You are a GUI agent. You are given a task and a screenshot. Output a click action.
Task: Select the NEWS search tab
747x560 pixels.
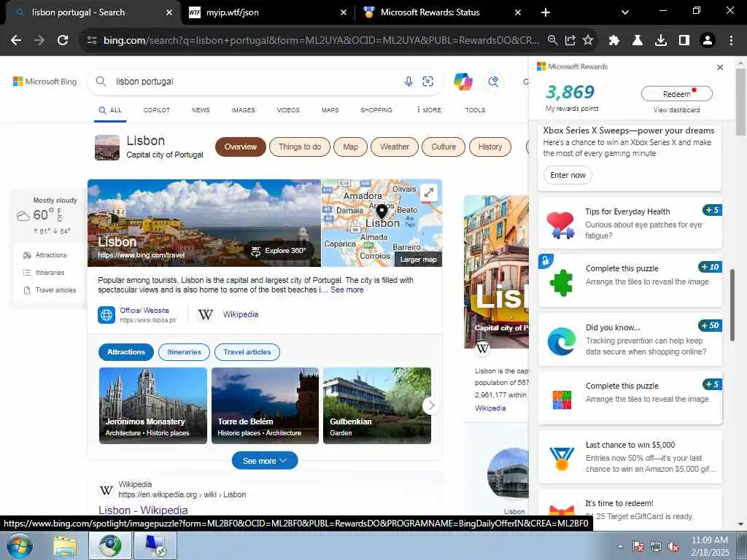(201, 110)
